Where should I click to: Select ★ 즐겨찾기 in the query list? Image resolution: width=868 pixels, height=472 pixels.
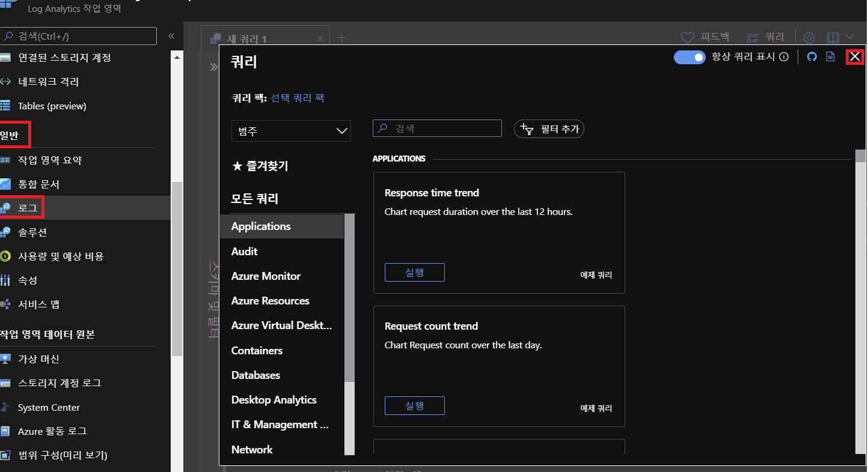[x=260, y=166]
